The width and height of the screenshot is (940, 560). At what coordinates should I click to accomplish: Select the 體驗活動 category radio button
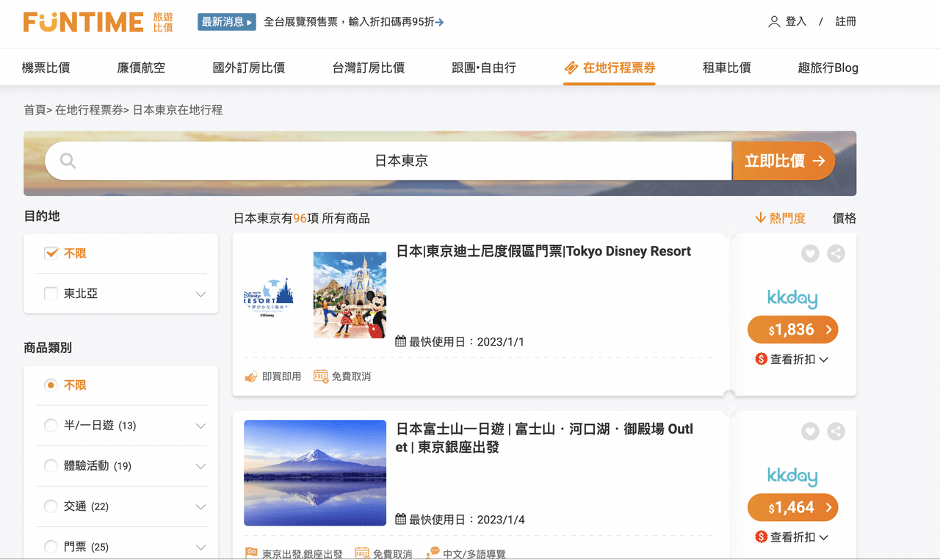(51, 466)
